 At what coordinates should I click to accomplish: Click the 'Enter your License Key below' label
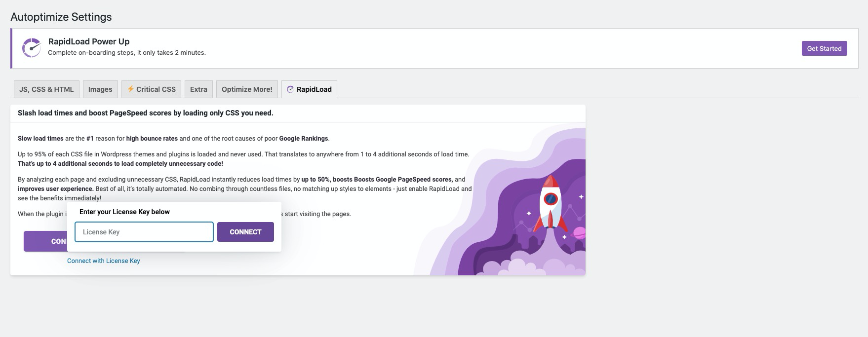tap(124, 212)
